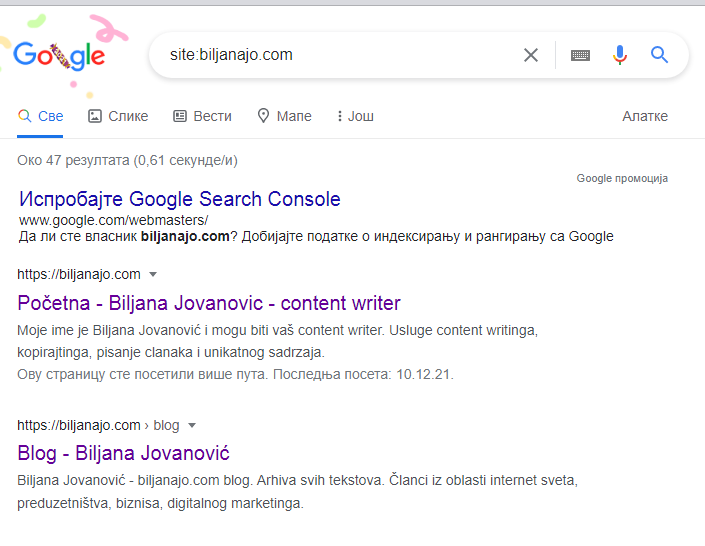This screenshot has height=546, width=705.
Task: Click the Мапе location pin icon
Action: 263,116
